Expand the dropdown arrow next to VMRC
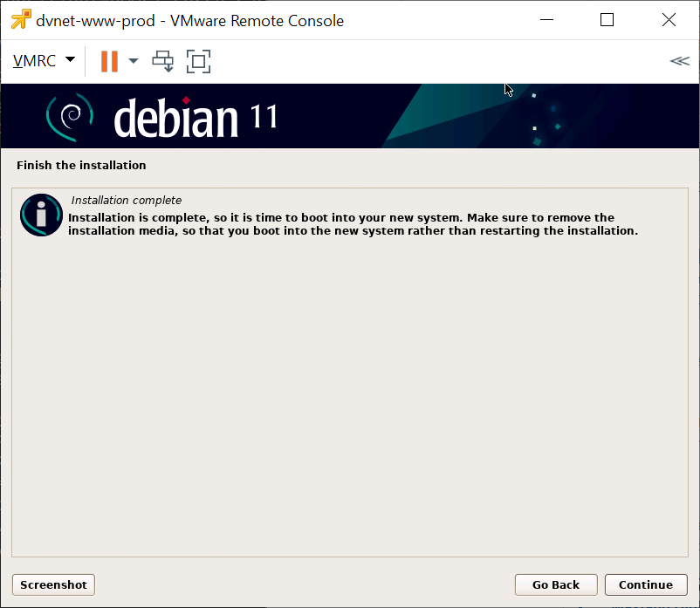700x608 pixels. click(70, 60)
